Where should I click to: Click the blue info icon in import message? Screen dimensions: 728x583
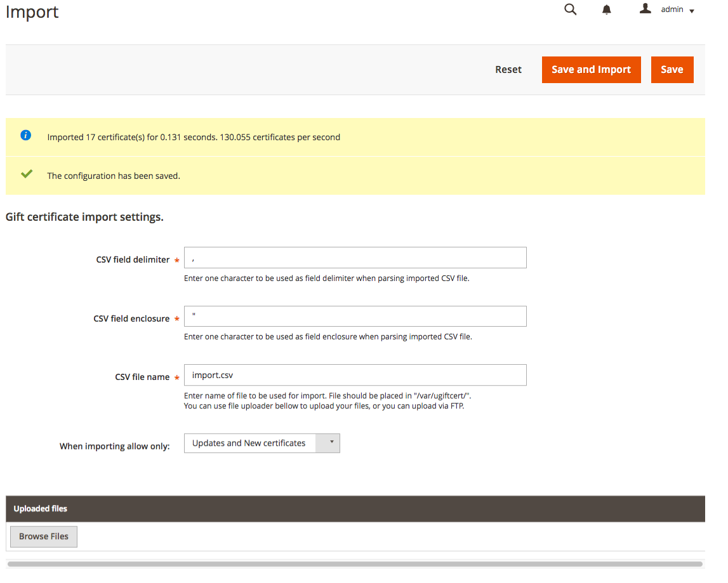pos(25,135)
